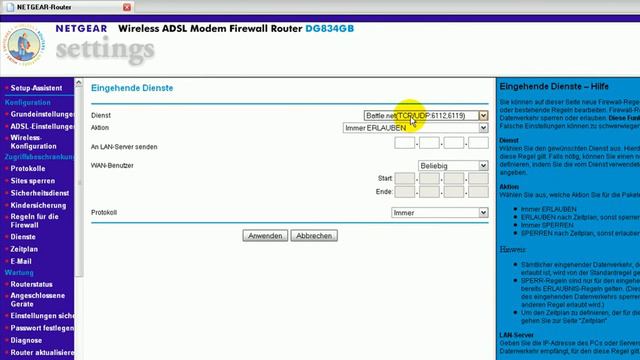This screenshot has width=640, height=360.
Task: Click the DG834GB model name in header
Action: (329, 29)
